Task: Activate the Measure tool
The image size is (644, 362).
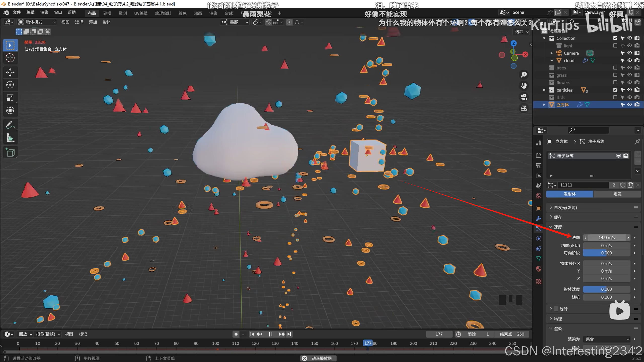Action: [10, 138]
